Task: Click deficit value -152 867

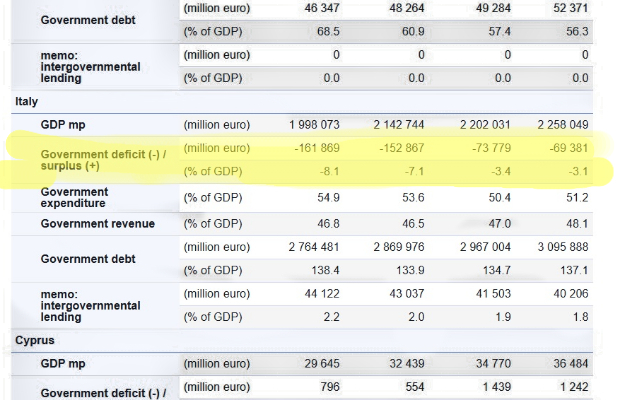Action: click(402, 148)
